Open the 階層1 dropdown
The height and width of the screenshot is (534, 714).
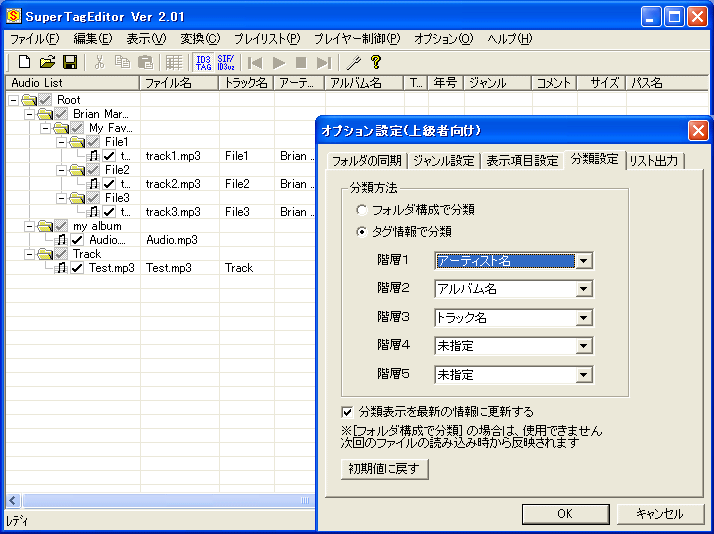pyautogui.click(x=583, y=261)
